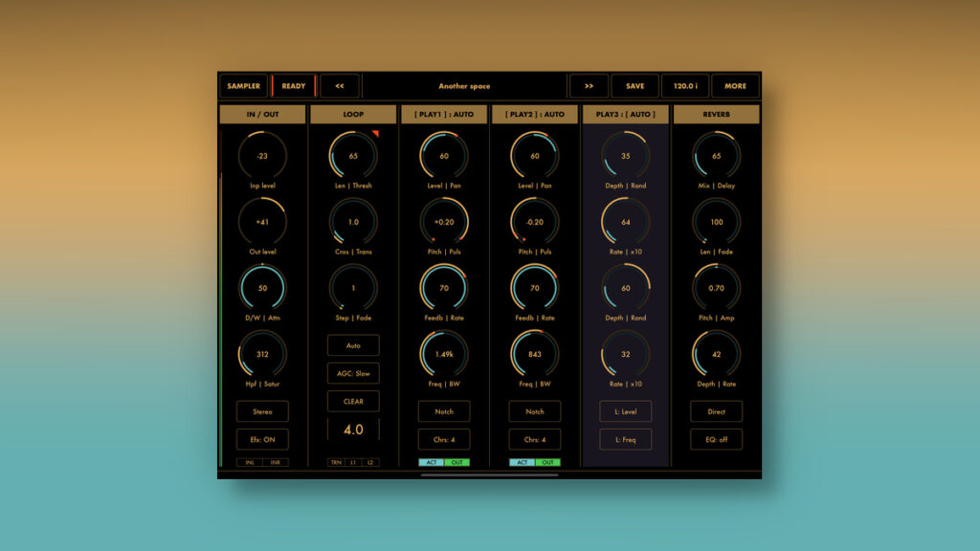
Task: Select the PLAY3 : [ AUTO ] header
Action: pyautogui.click(x=626, y=115)
